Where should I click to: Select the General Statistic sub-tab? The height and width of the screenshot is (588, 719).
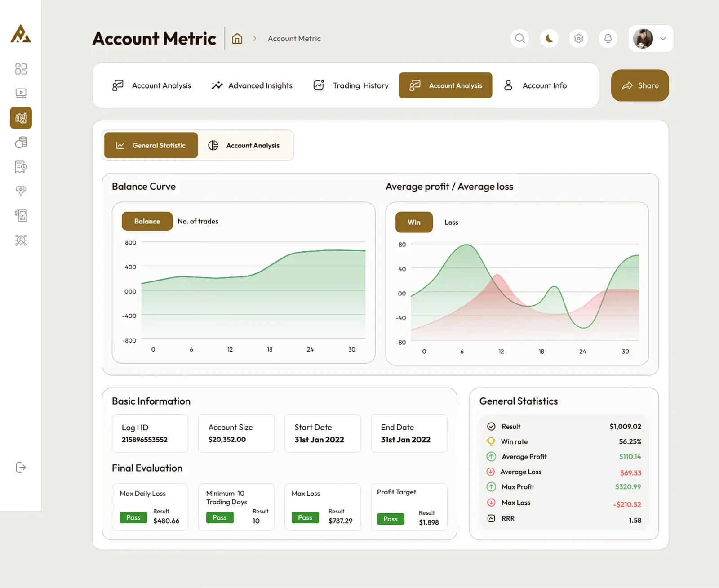151,145
